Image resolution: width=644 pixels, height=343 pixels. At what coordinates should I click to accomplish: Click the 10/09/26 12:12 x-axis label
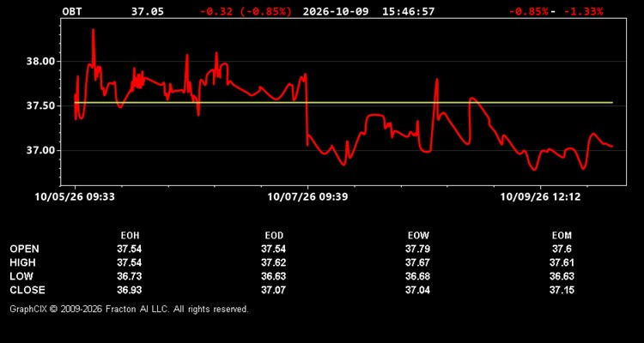click(540, 197)
